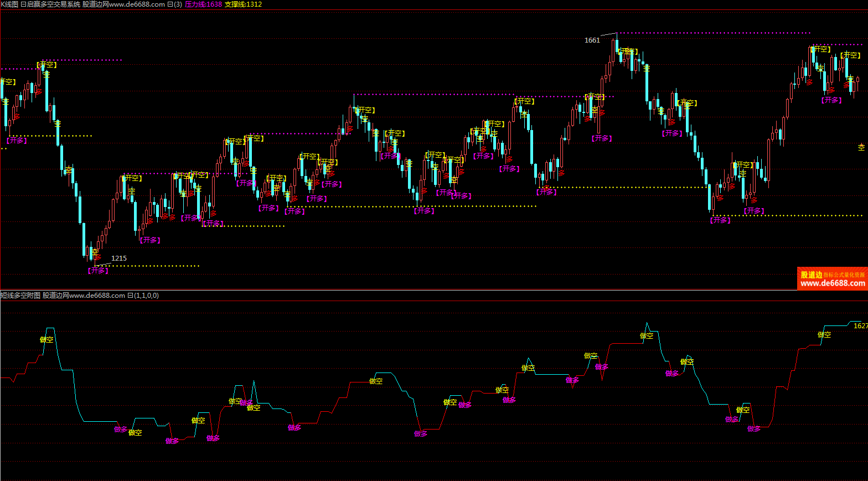868x481 pixels.
Task: Open the www.de6688.com orange watermark link
Action: (x=833, y=283)
